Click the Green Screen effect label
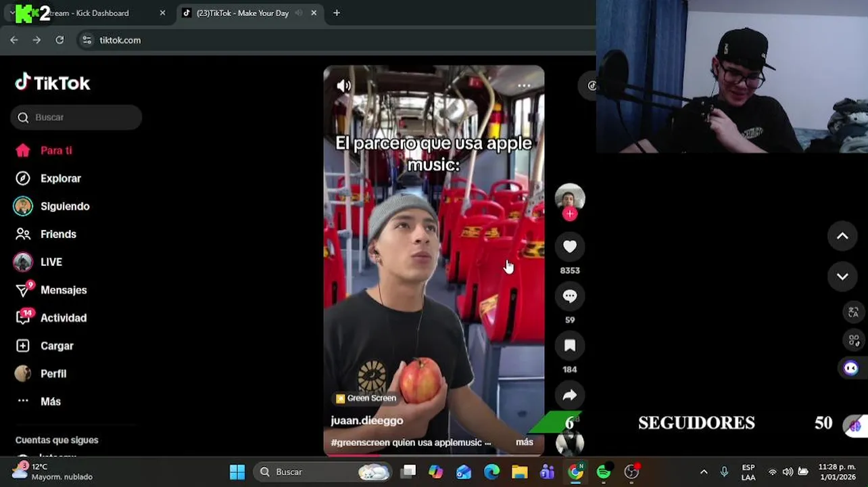 click(366, 398)
